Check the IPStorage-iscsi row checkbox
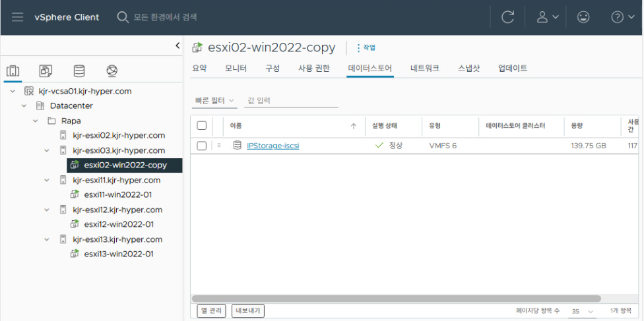 click(x=202, y=146)
